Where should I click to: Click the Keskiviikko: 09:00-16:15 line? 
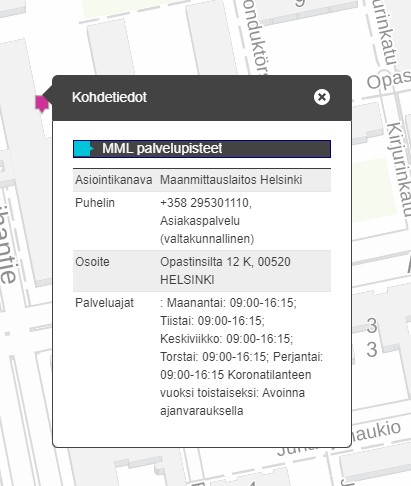(x=226, y=339)
